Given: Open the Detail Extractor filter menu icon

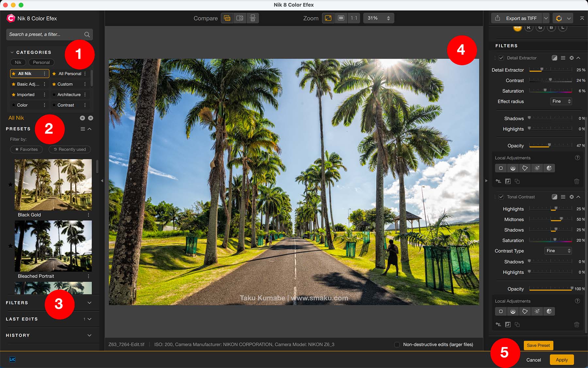Looking at the screenshot, I should pyautogui.click(x=563, y=58).
